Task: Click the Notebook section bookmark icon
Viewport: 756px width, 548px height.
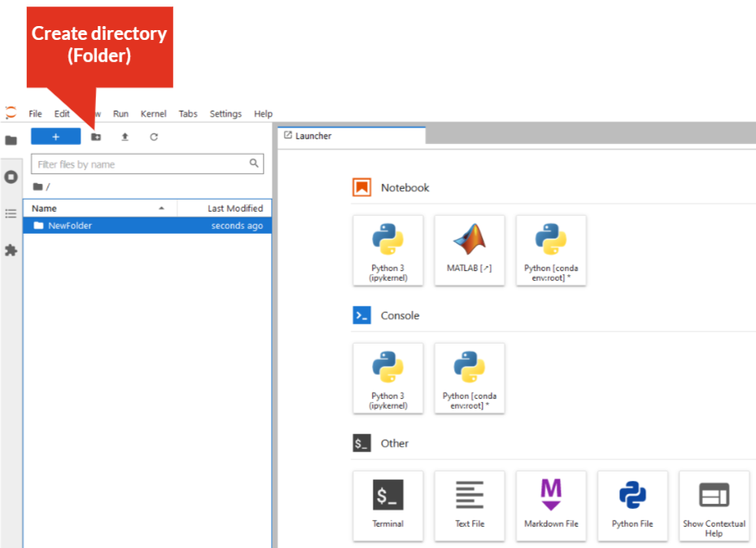Action: click(362, 187)
